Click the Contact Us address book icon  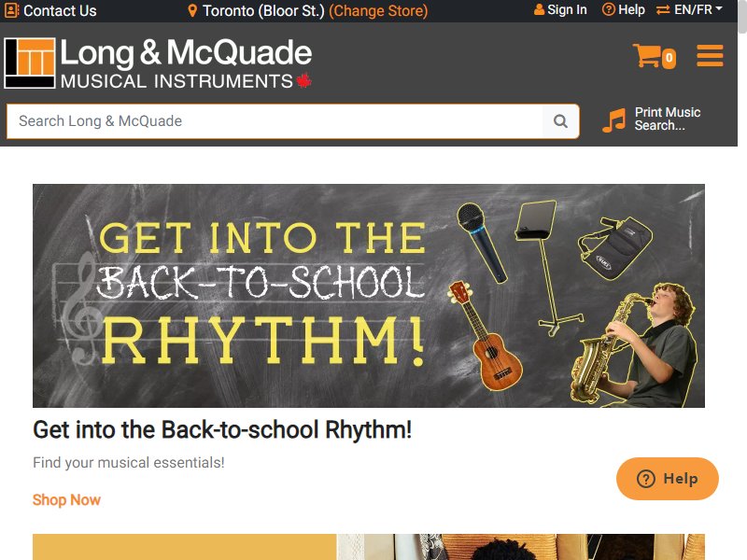click(12, 10)
